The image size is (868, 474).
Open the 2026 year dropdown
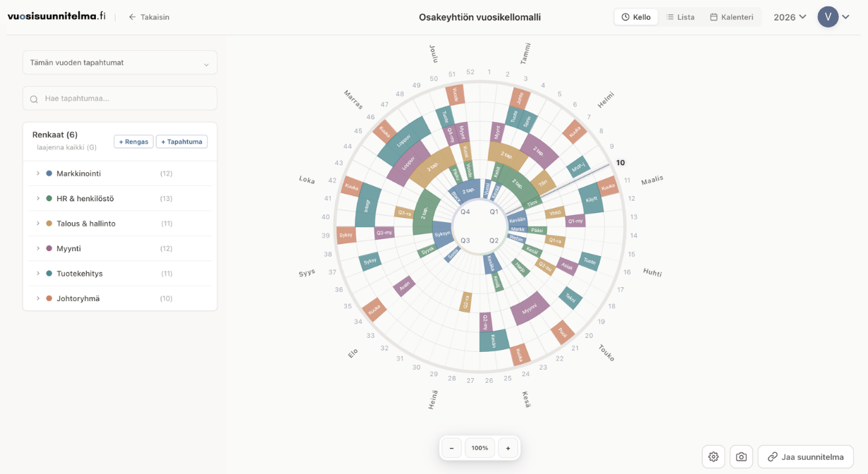click(790, 17)
